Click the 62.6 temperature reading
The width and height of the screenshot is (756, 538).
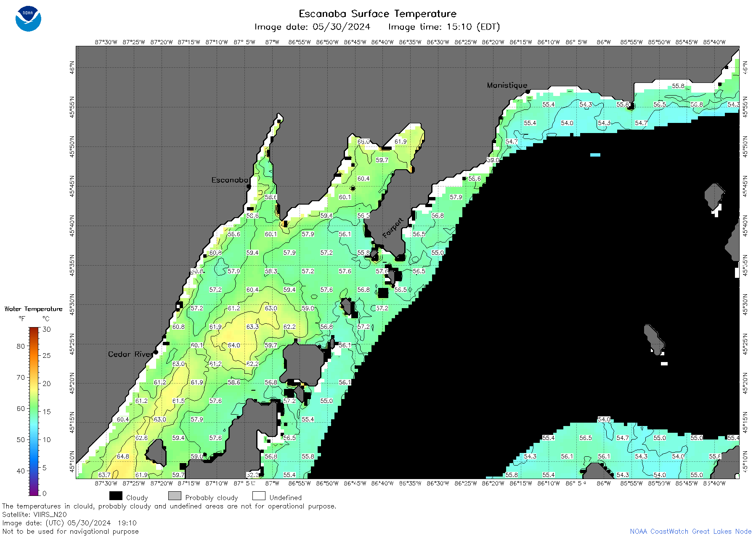(141, 438)
